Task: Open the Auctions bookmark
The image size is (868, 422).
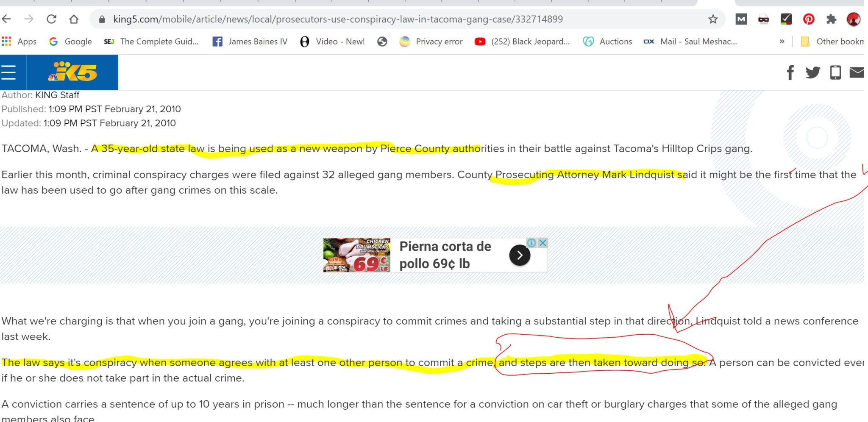Action: 607,42
